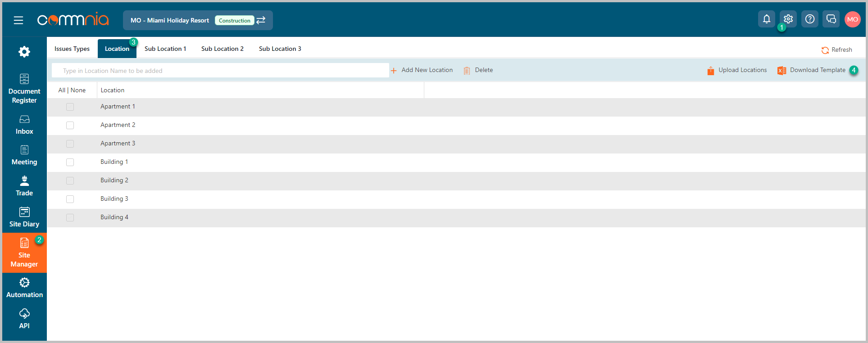Focus the Location Name input field

tap(220, 71)
